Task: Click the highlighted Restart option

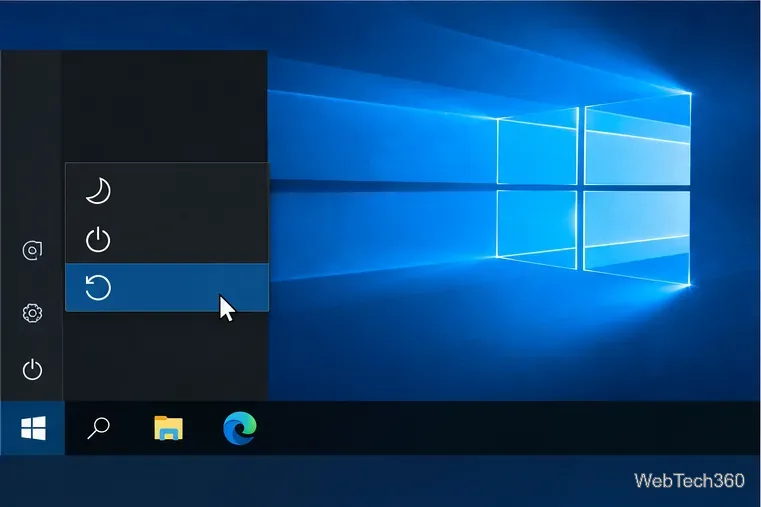Action: (x=166, y=287)
